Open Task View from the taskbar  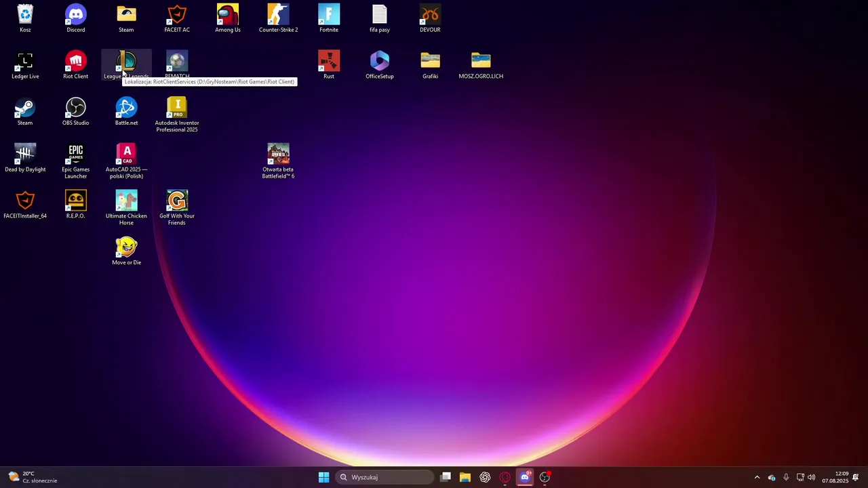pos(446,477)
